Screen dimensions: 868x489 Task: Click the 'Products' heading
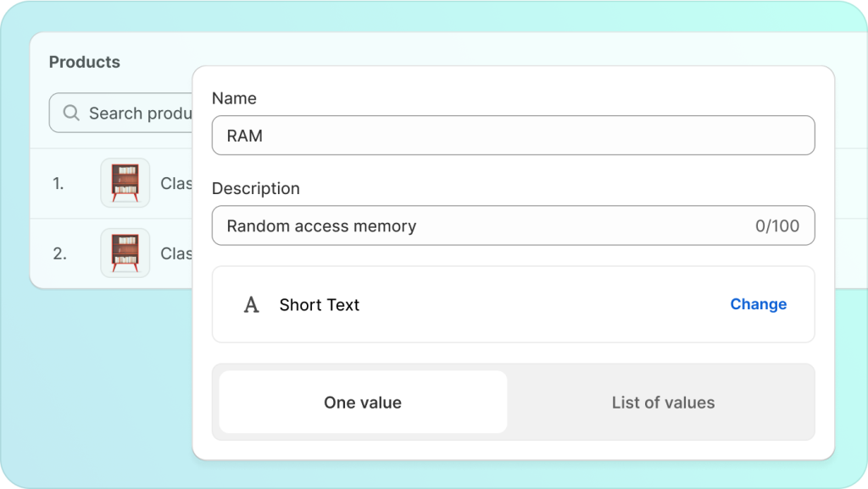tap(85, 62)
